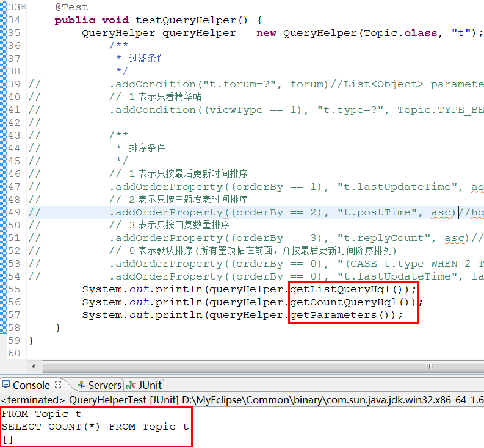Click "SELECT COUNT(*) FROM Topic t" console output

(95, 427)
